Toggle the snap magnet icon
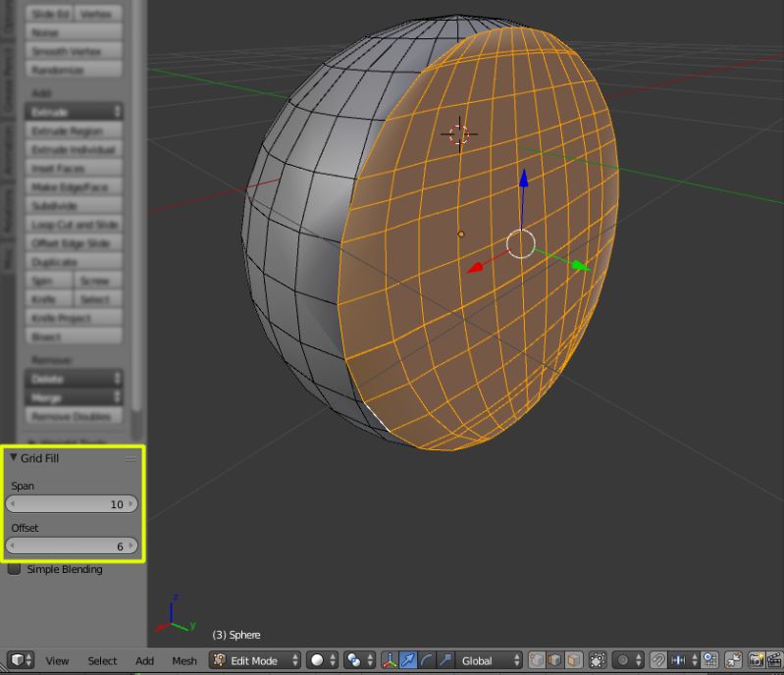 (658, 660)
